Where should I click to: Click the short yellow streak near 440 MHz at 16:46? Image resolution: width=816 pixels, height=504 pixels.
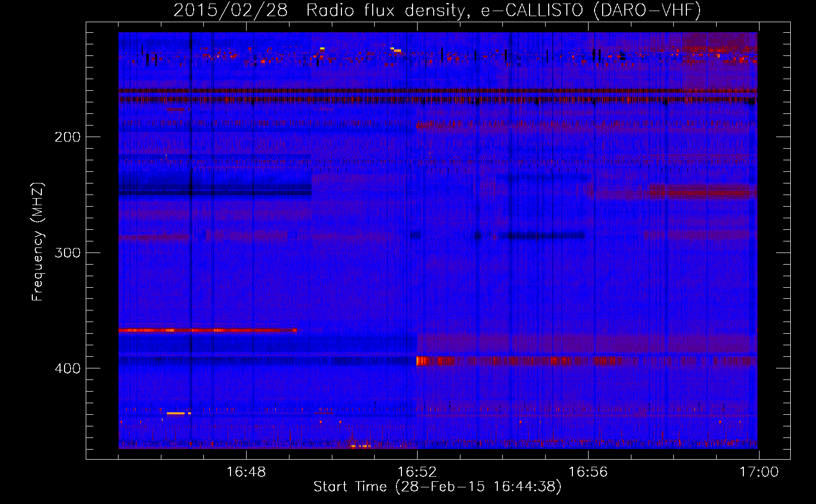click(176, 413)
